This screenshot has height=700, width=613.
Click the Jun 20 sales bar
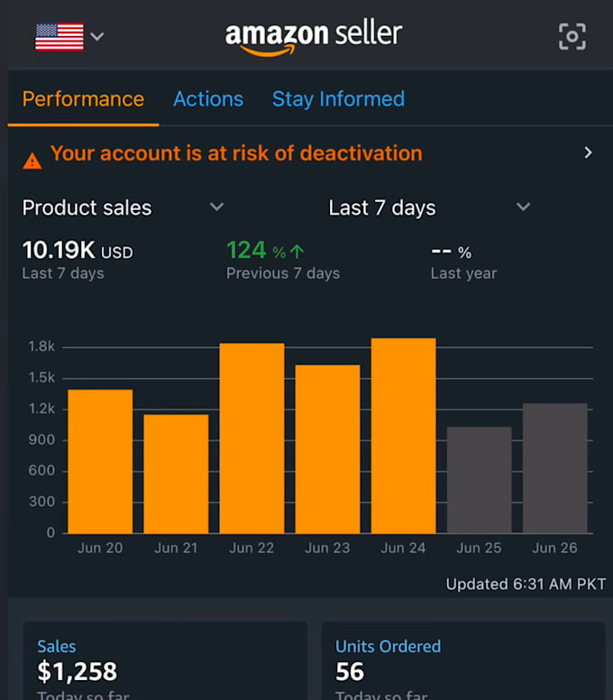click(x=100, y=462)
